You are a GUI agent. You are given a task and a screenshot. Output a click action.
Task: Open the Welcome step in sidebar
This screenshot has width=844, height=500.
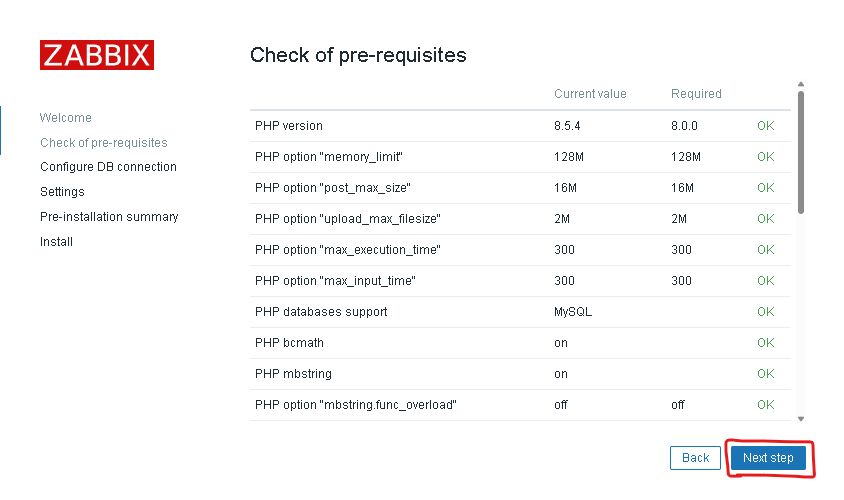(x=66, y=118)
